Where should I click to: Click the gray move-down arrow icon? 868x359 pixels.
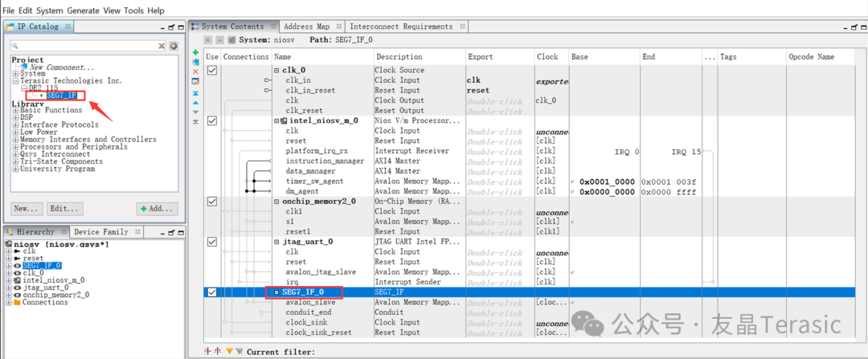point(195,112)
